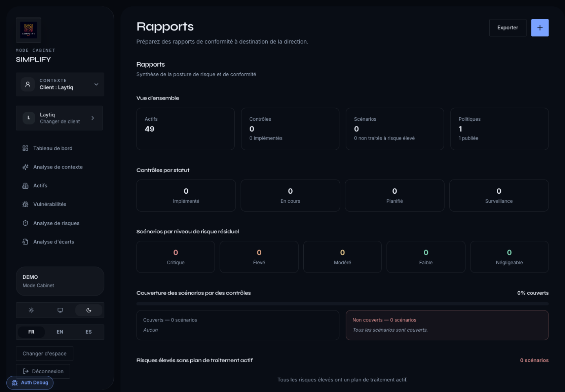
Task: Click the MODE CABINET label
Action: (36, 51)
